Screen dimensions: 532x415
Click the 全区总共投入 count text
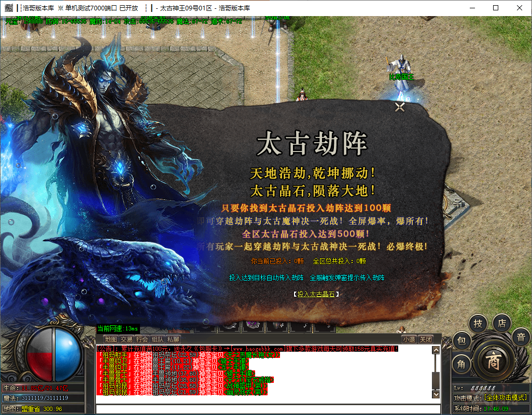point(339,261)
